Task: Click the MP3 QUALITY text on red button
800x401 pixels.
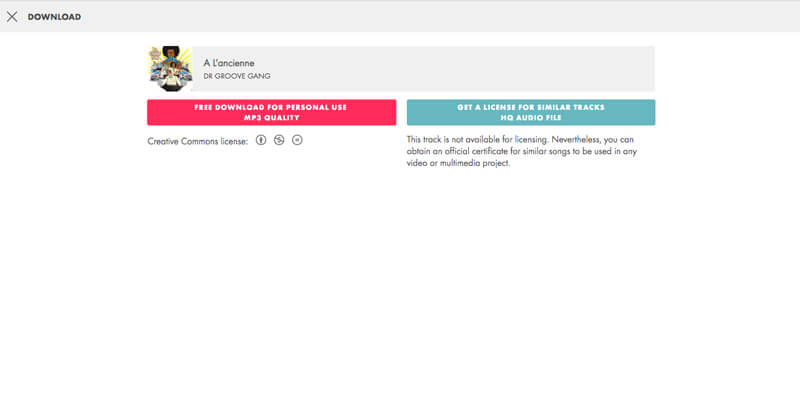Action: [x=271, y=118]
